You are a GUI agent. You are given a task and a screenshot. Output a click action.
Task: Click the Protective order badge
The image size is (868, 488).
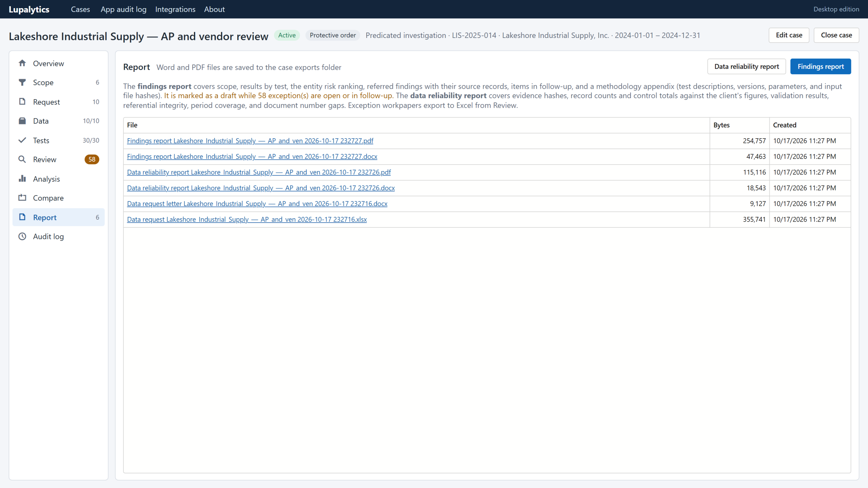(x=333, y=35)
